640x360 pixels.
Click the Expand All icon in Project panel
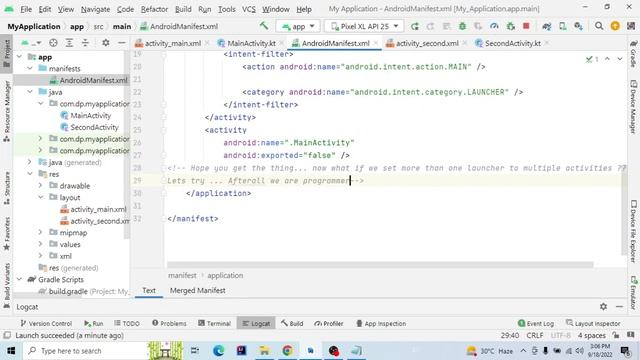click(69, 43)
